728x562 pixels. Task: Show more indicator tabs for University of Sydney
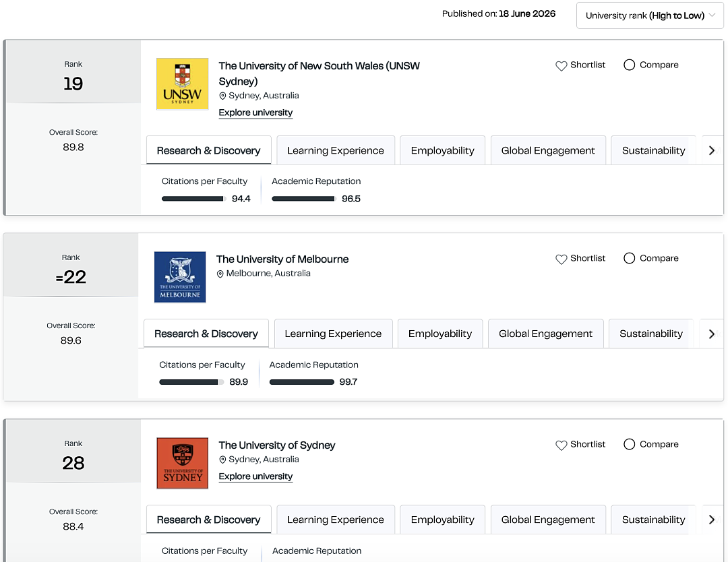pyautogui.click(x=712, y=520)
